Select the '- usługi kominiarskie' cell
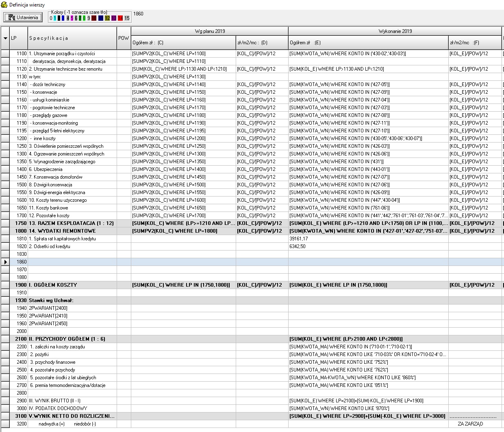This screenshot has width=504, height=432. pyautogui.click(x=72, y=100)
